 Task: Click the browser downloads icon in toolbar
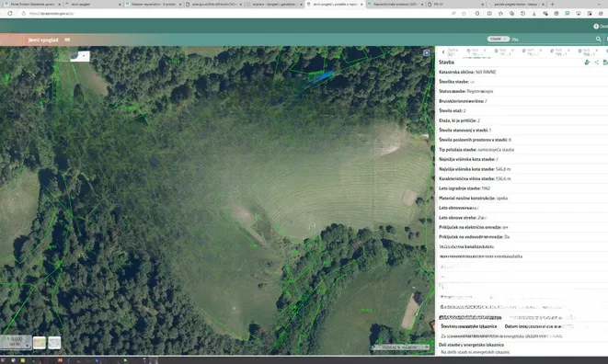pos(533,13)
